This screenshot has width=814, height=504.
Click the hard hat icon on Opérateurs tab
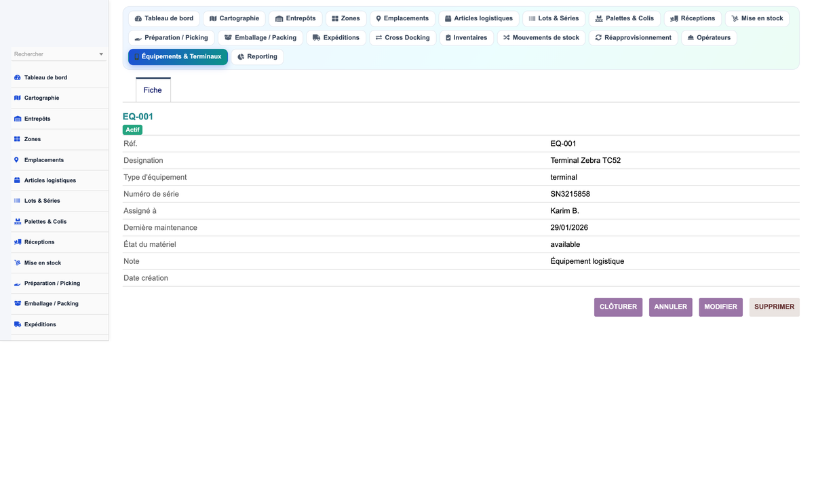691,37
